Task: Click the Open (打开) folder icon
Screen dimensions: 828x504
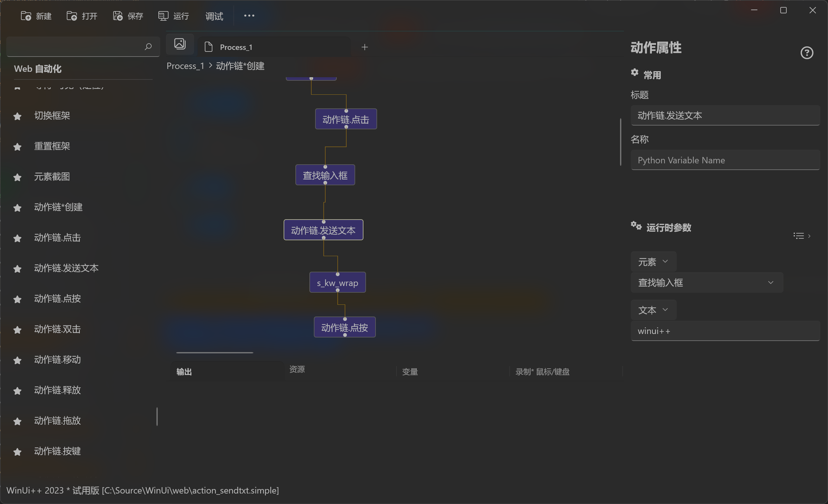Action: 72,16
